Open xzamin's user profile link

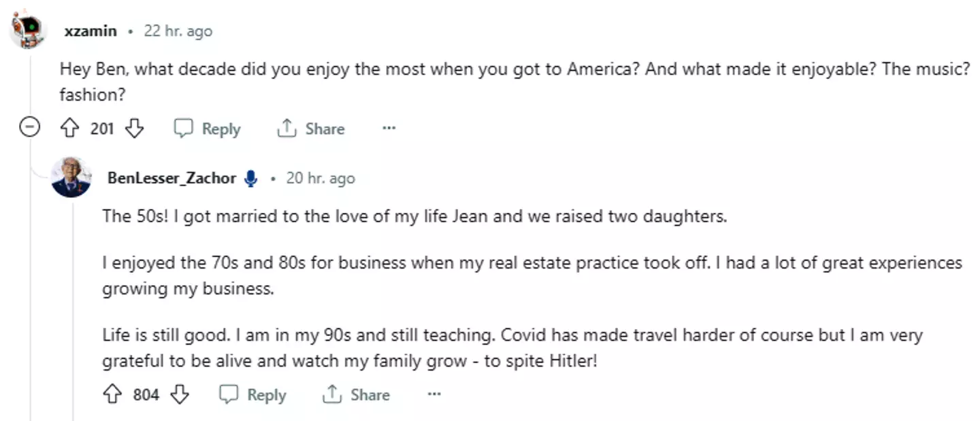click(91, 31)
